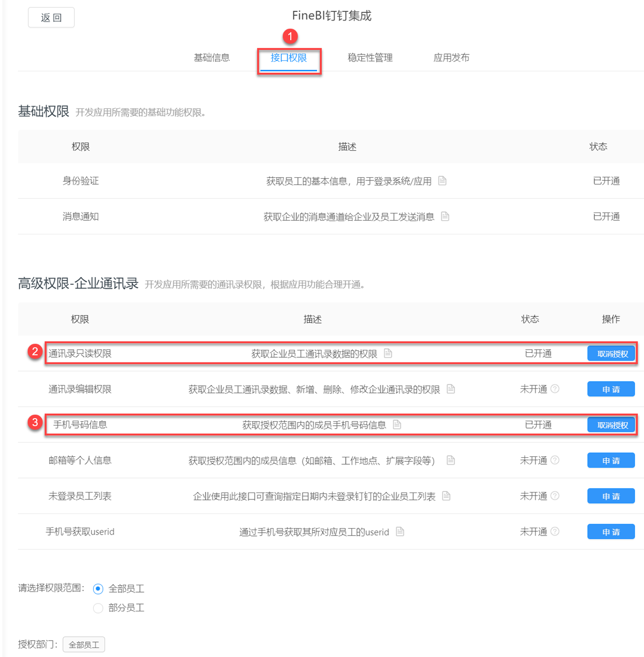Click help icon beside 未开通 for 手机号获取userid
The height and width of the screenshot is (657, 644).
555,532
